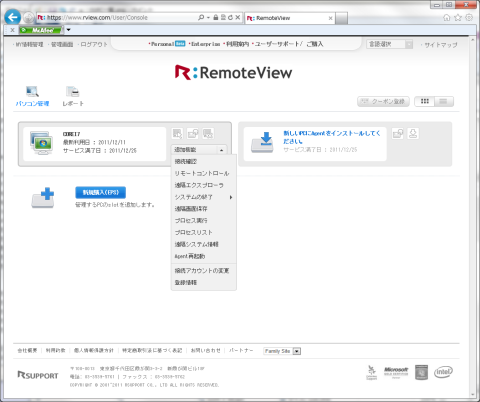The image size is (480, 402).
Task: Select 遠隔画面保存 from the menu
Action: click(x=204, y=209)
